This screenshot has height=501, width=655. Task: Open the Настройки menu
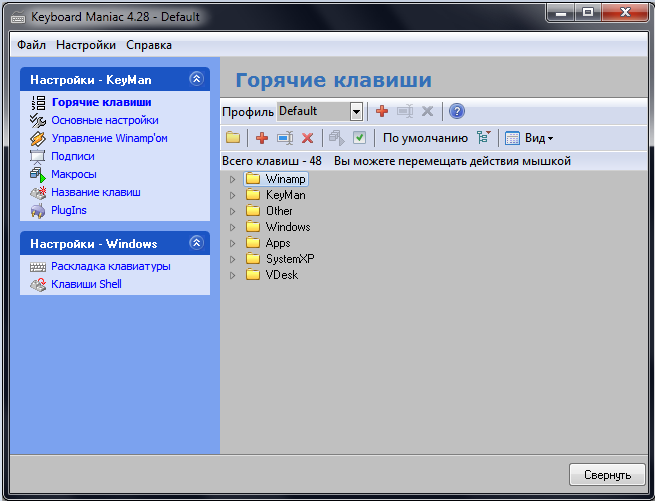tap(86, 45)
